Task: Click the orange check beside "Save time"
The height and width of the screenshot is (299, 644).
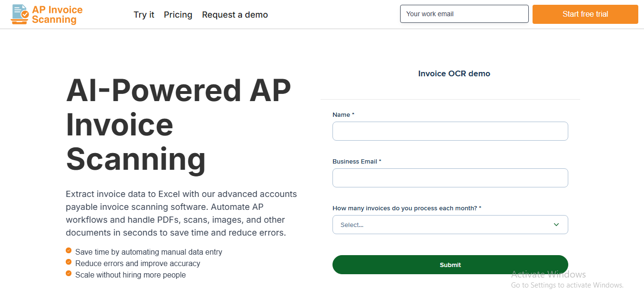Action: coord(69,251)
